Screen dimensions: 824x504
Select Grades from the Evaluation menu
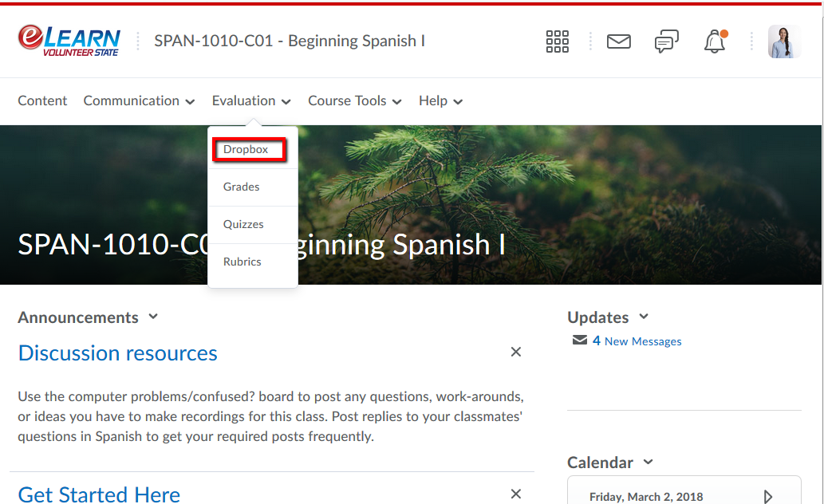(242, 187)
